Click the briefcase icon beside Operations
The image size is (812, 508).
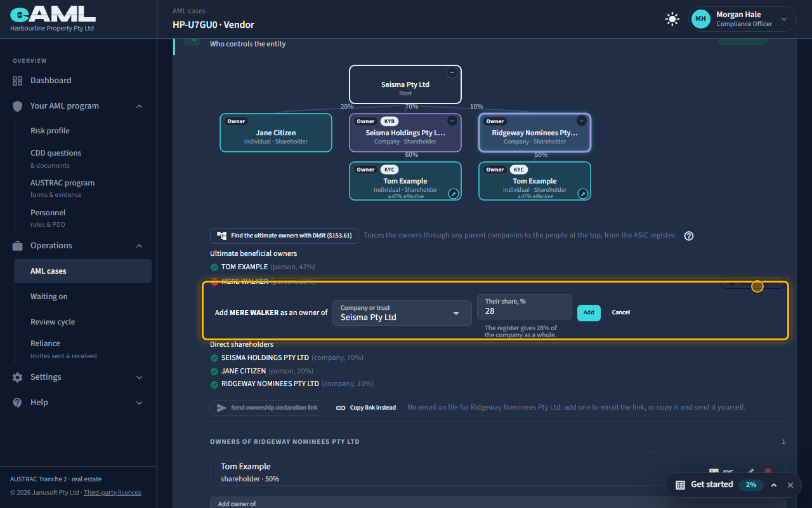(x=18, y=246)
